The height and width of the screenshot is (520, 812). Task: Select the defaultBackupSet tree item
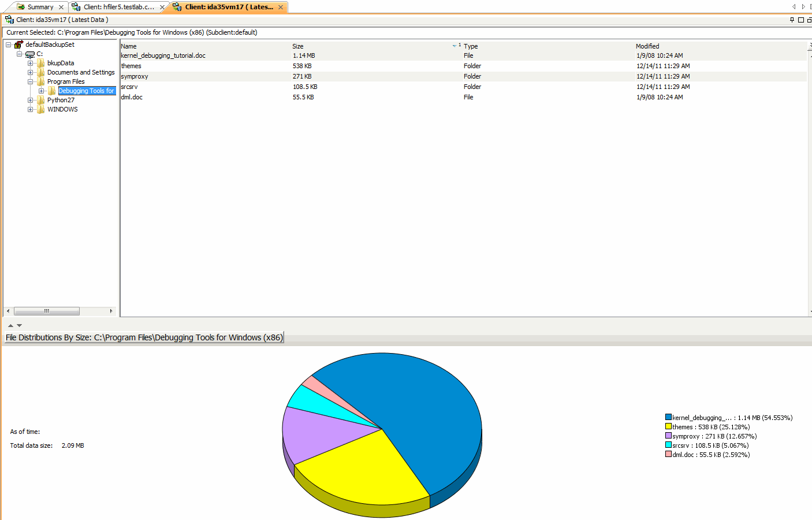point(50,44)
